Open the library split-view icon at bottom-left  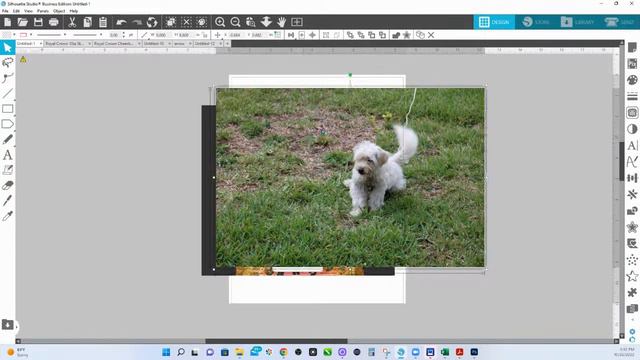pyautogui.click(x=7, y=324)
